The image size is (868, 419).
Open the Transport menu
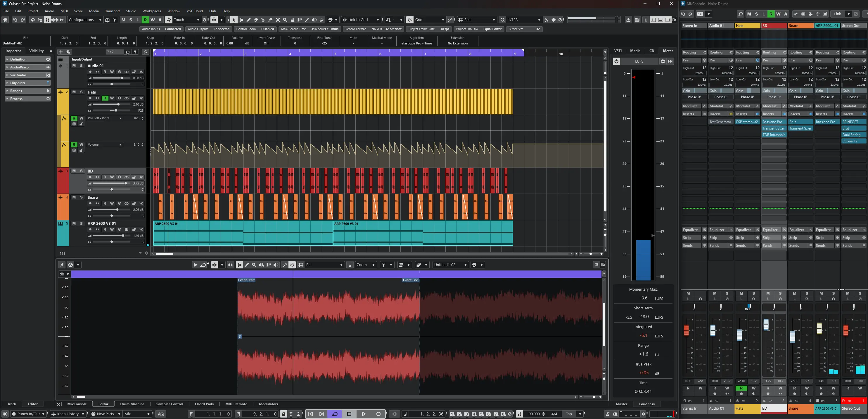[x=112, y=11]
